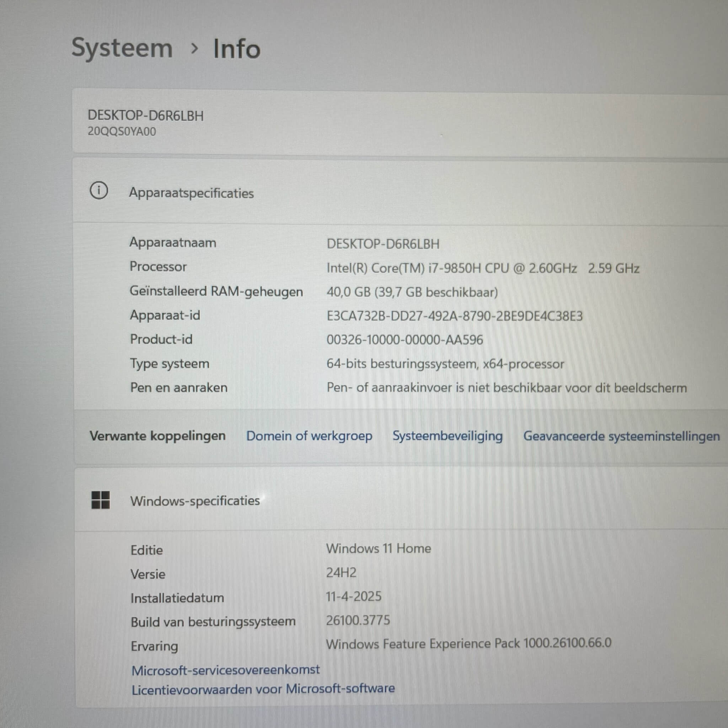Click the Versie label
Viewport: 728px width, 728px height.
point(148,574)
